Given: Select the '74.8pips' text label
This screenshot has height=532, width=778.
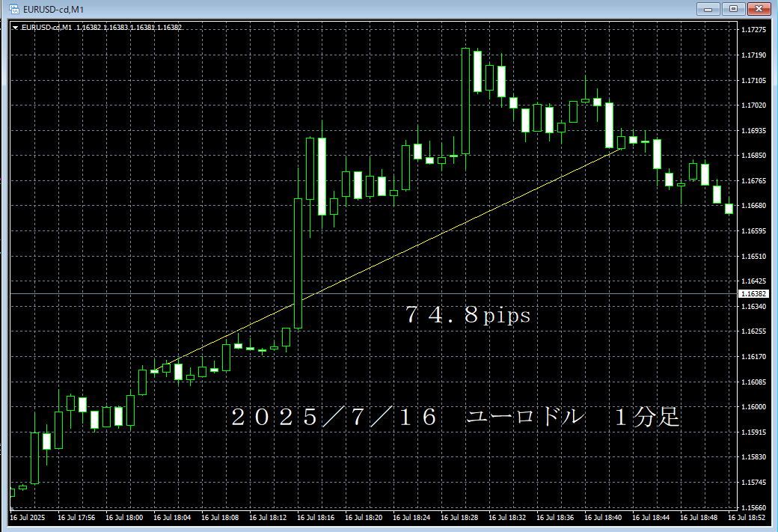Looking at the screenshot, I should (x=468, y=316).
